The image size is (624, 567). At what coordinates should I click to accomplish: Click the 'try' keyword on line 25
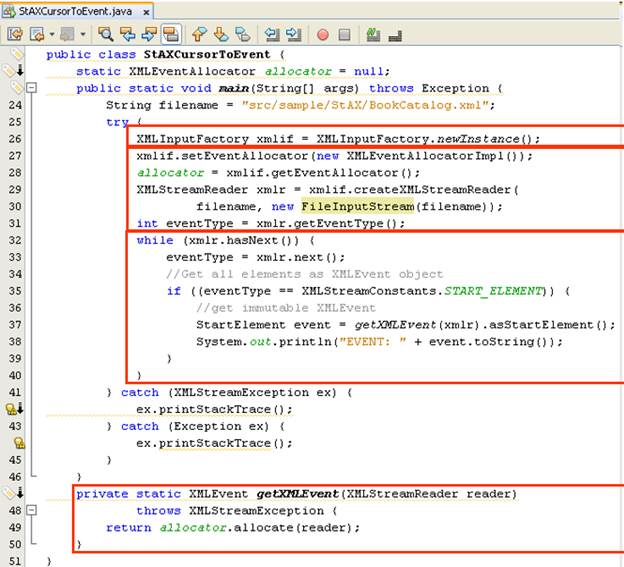click(117, 122)
